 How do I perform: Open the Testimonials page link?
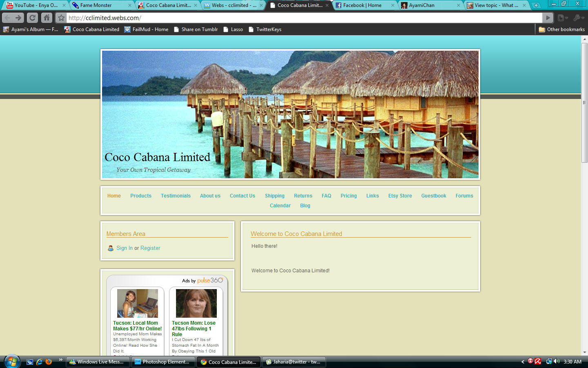click(176, 196)
